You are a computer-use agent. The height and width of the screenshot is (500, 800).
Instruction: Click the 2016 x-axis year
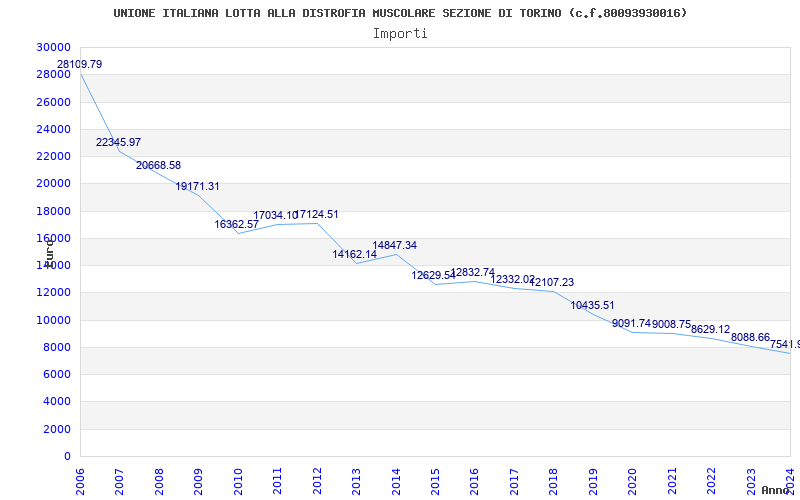[x=474, y=482]
